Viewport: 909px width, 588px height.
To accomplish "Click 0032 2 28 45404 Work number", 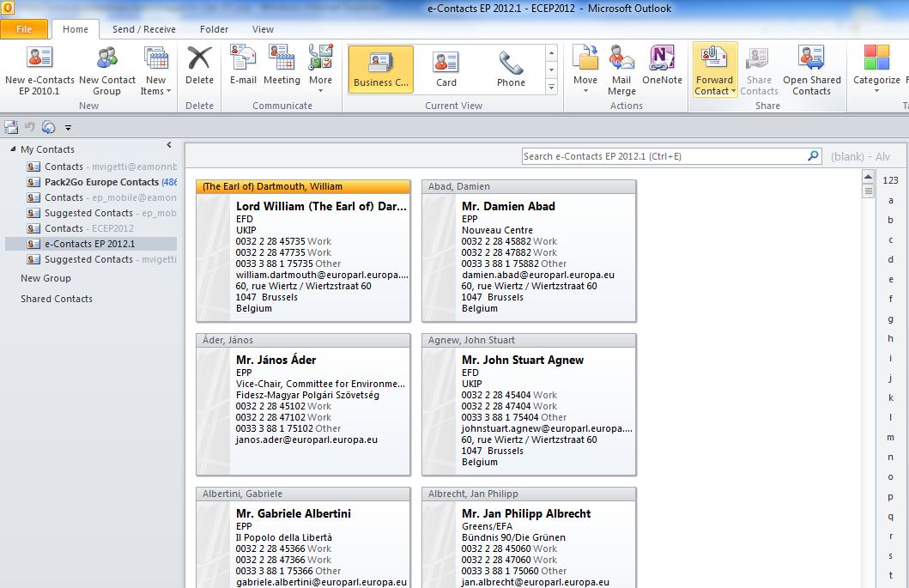I will tap(509, 395).
